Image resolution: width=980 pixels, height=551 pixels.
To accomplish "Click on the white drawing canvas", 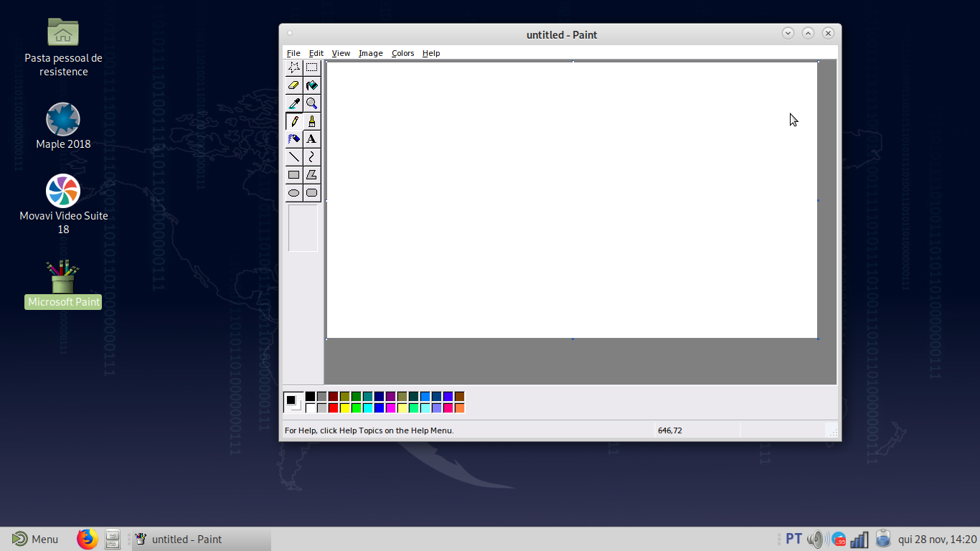I will click(x=572, y=199).
